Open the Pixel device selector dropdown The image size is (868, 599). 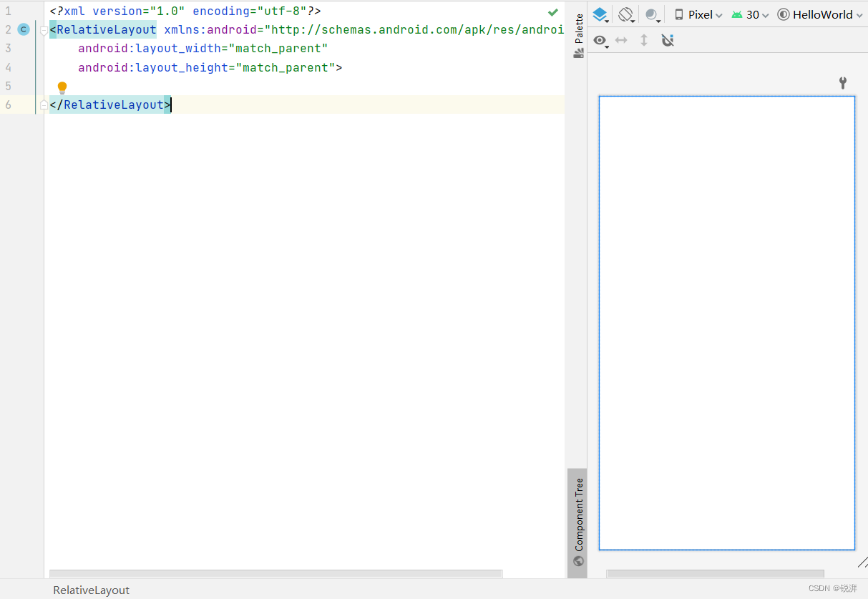coord(698,14)
